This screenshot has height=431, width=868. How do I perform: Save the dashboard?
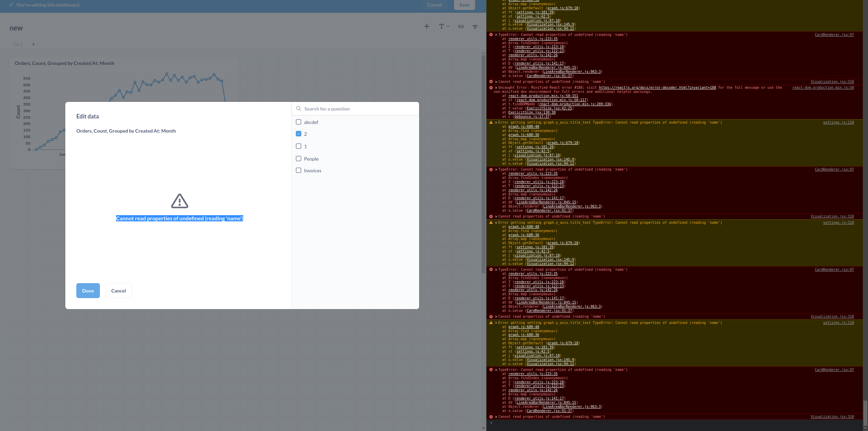point(464,5)
